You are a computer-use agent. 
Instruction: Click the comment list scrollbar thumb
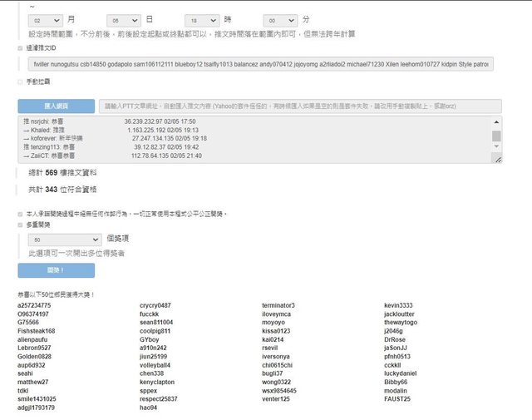(496, 136)
